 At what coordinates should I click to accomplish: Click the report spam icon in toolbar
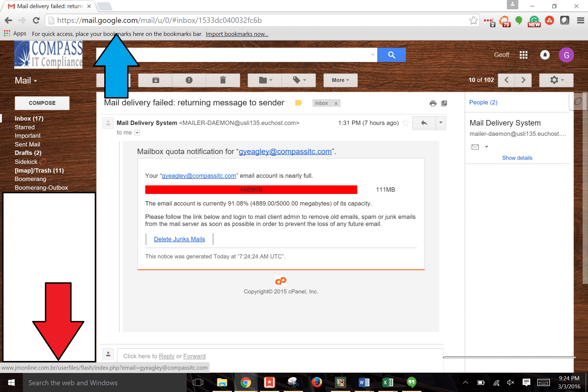tap(190, 80)
